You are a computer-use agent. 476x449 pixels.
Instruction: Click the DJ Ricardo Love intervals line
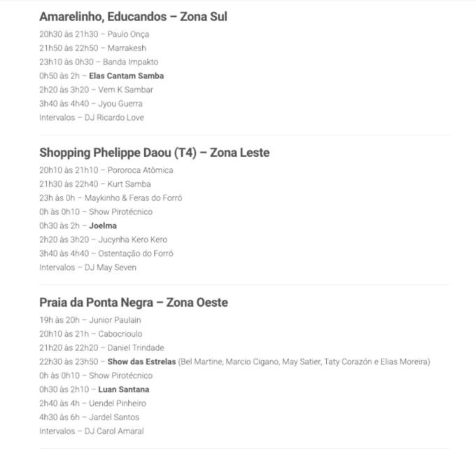pyautogui.click(x=92, y=118)
